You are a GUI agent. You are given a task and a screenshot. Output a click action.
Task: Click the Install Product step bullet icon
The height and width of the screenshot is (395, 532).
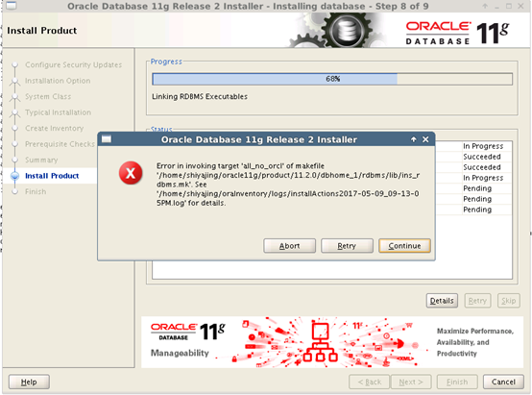[15, 176]
